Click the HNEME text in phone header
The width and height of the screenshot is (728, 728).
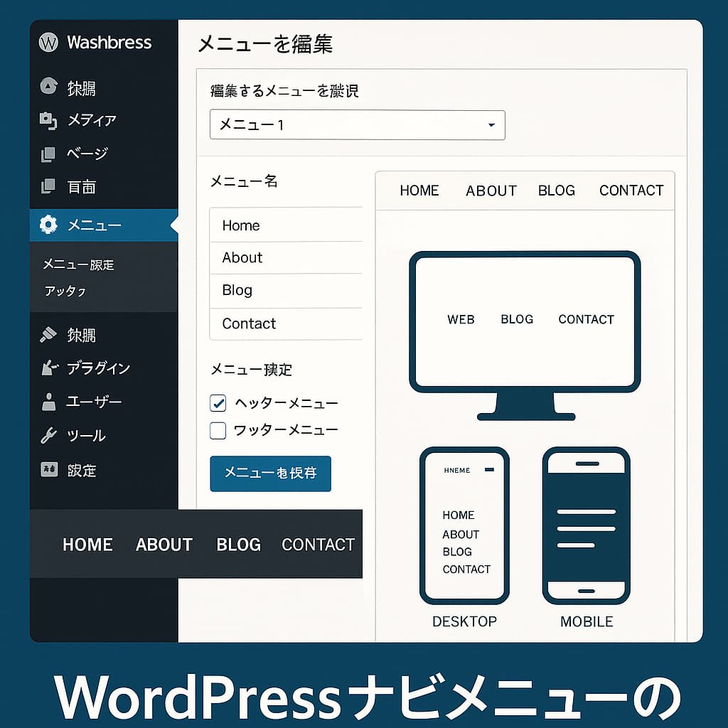(x=457, y=471)
